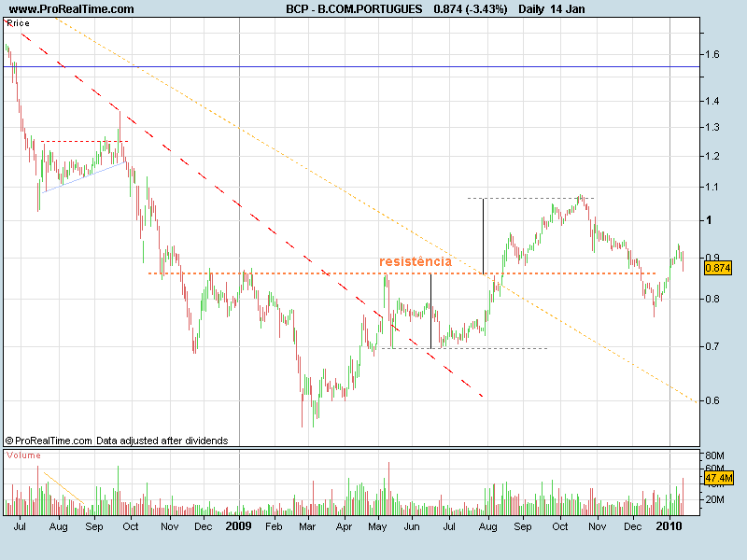Viewport: 747px width, 560px height.
Task: Click the Apr month label on time axis
Action: pyautogui.click(x=344, y=526)
